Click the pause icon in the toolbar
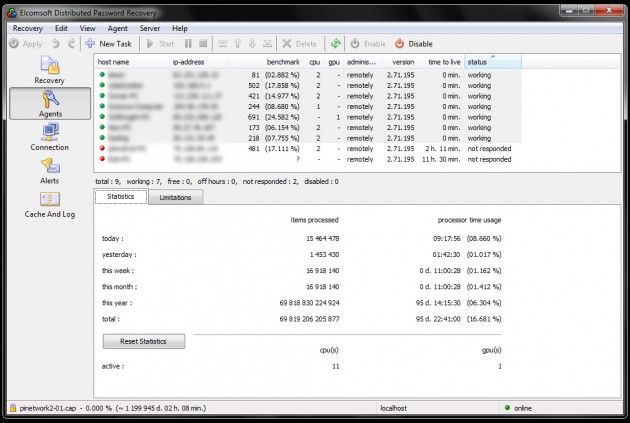The height and width of the screenshot is (423, 630). tap(188, 44)
